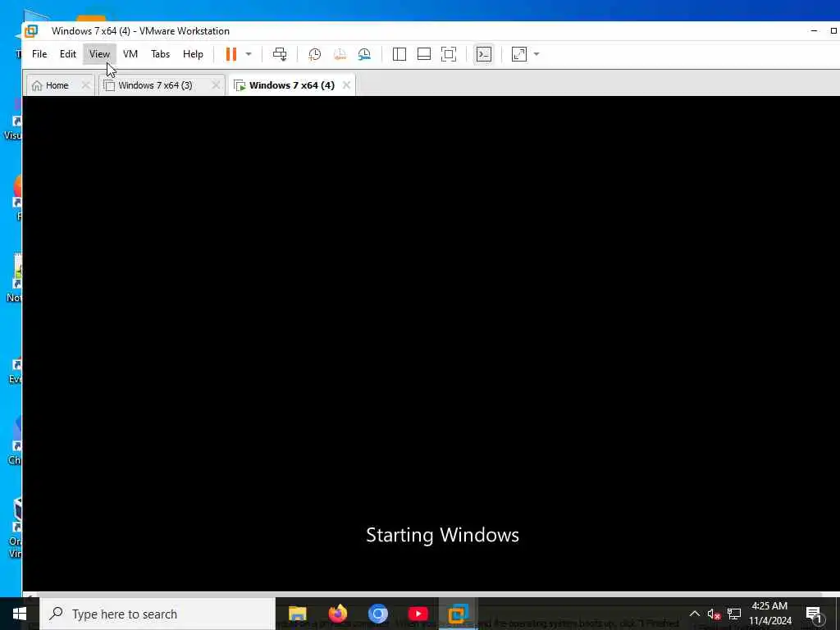Close the Windows 7 x64 (4) tab

click(x=347, y=85)
